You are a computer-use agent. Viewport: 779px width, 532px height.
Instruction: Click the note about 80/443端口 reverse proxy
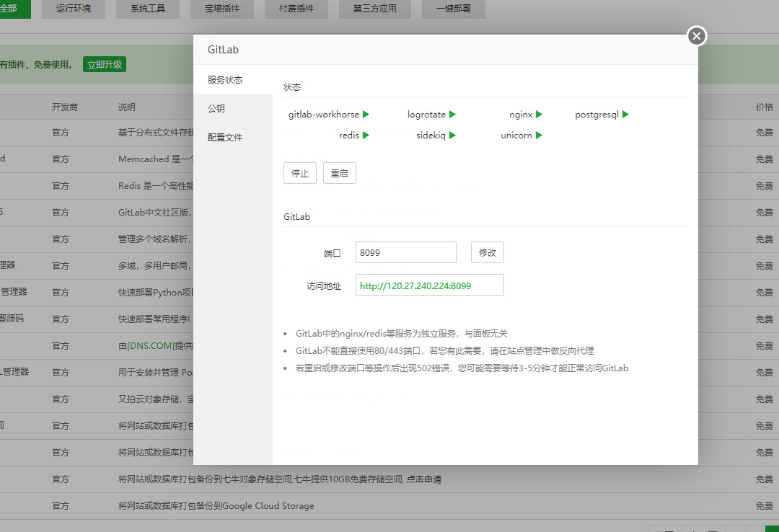[x=444, y=350]
